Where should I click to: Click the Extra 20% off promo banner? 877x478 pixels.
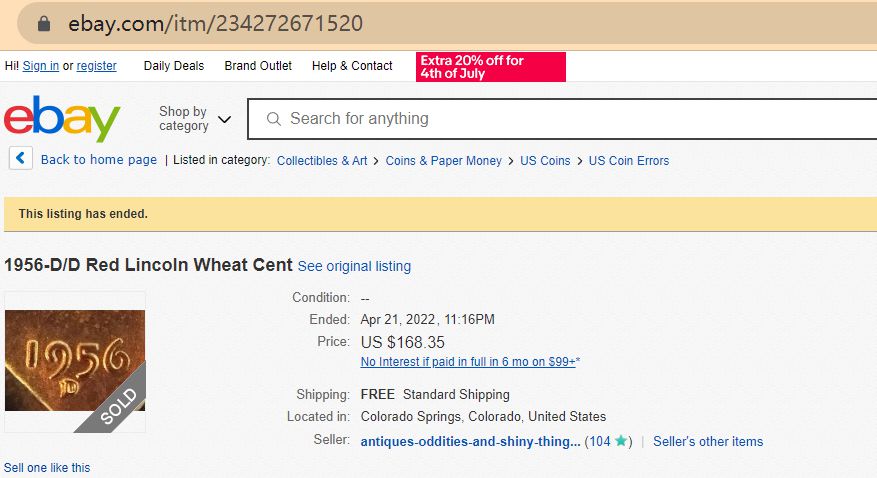click(x=491, y=67)
